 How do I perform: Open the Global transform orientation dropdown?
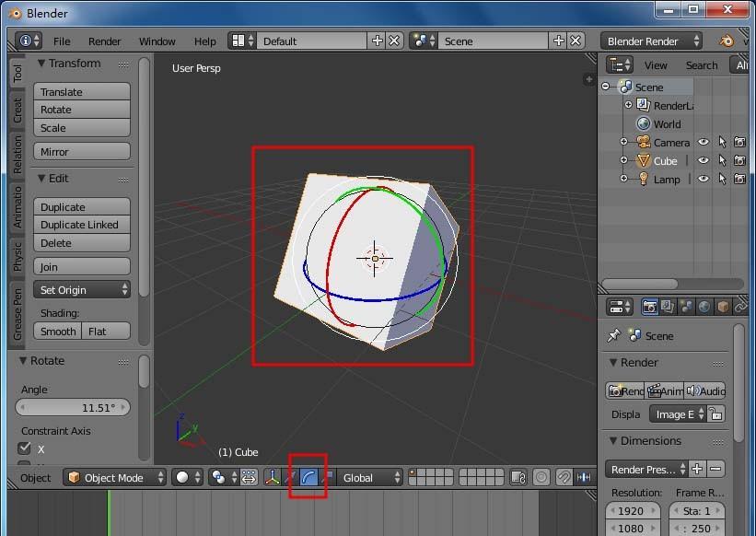(368, 477)
